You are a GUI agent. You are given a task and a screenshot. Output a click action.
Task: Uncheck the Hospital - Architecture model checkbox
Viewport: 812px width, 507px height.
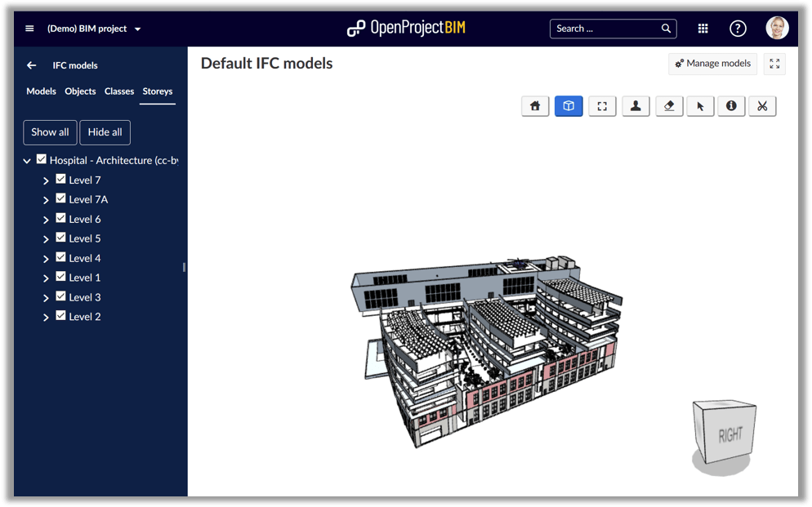coord(41,159)
